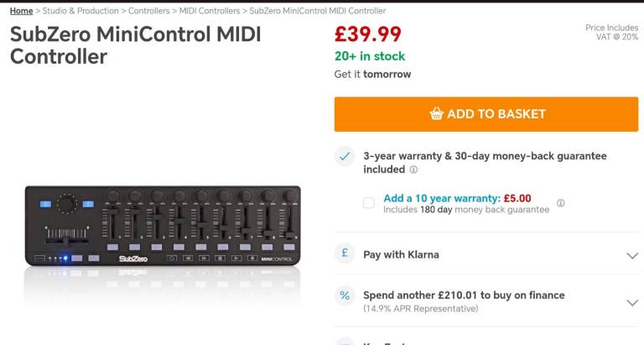The width and height of the screenshot is (644, 345).
Task: Click the SubZero MiniControl MIDI Controller heading
Action: click(x=136, y=45)
